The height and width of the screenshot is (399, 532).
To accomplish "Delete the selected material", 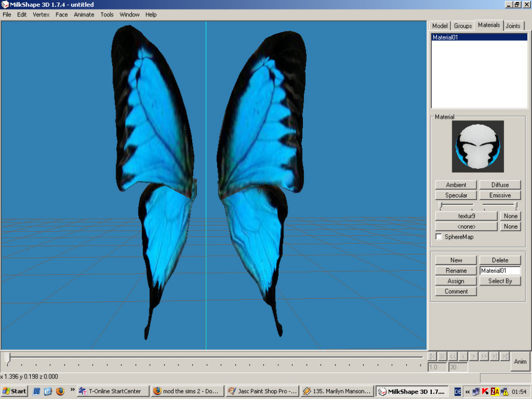I will 500,260.
